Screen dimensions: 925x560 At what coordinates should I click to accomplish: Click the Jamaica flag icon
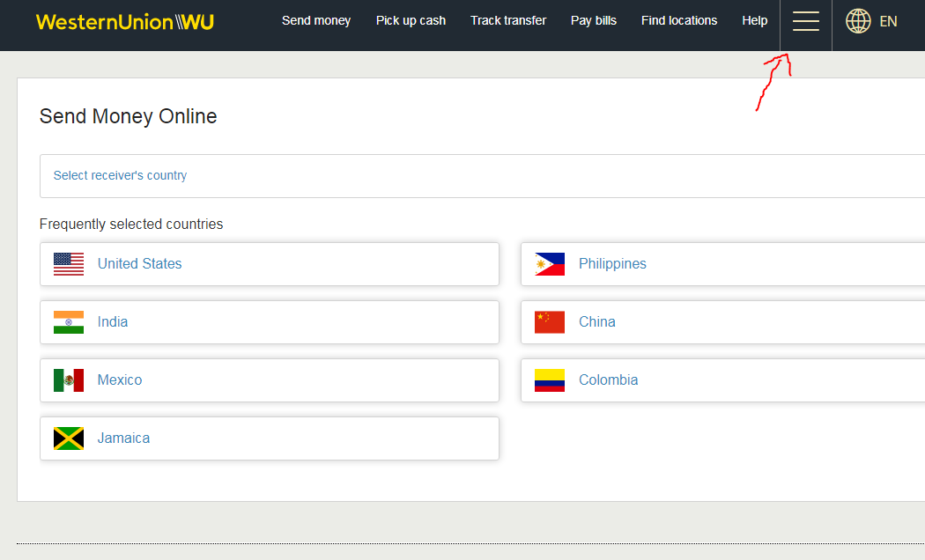[69, 438]
